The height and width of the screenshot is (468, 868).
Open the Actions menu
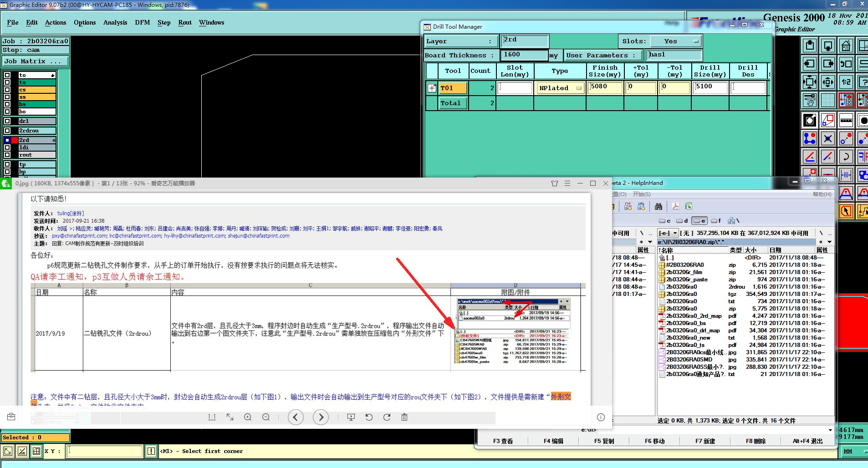point(56,22)
